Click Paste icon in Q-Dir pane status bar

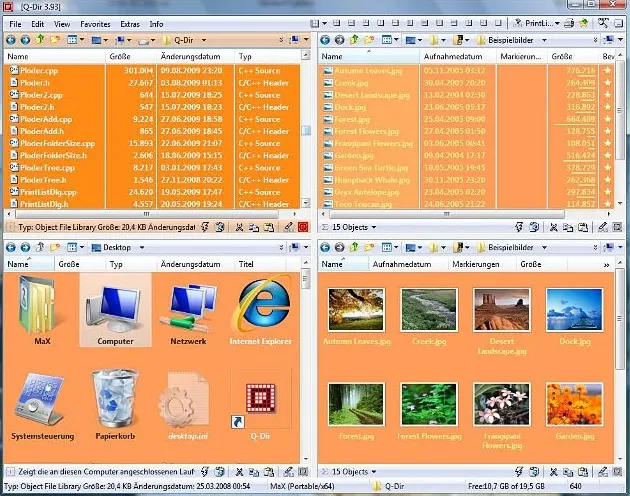(x=268, y=227)
